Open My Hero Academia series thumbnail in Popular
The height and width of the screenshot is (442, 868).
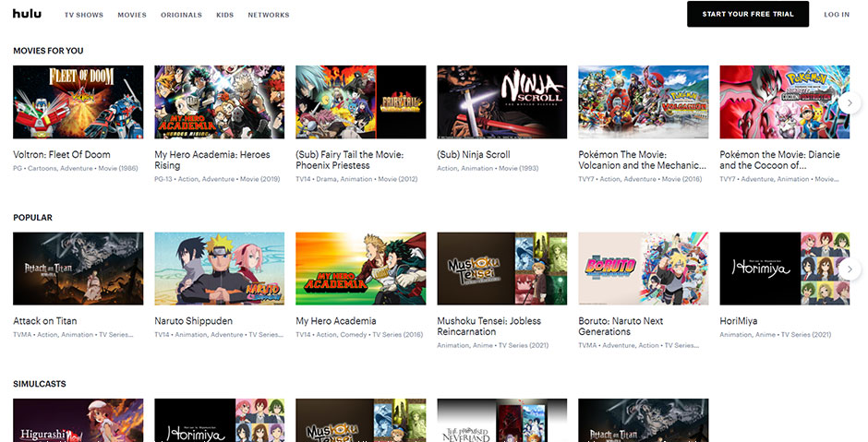tap(361, 269)
